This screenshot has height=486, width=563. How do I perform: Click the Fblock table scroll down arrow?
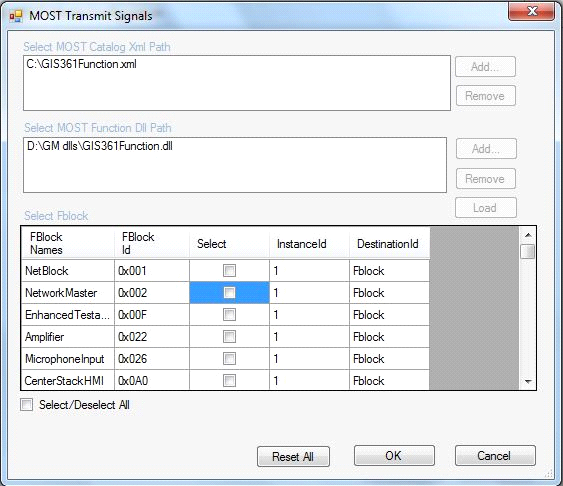coord(528,382)
